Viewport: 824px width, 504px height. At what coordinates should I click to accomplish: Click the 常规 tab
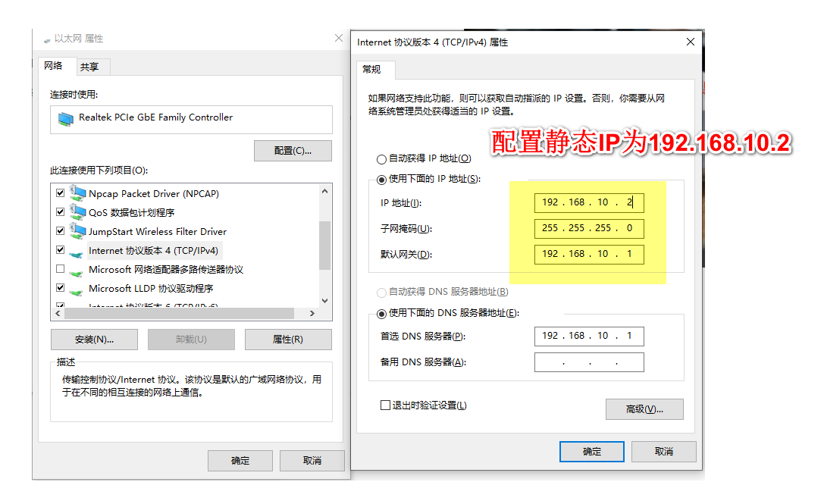373,70
